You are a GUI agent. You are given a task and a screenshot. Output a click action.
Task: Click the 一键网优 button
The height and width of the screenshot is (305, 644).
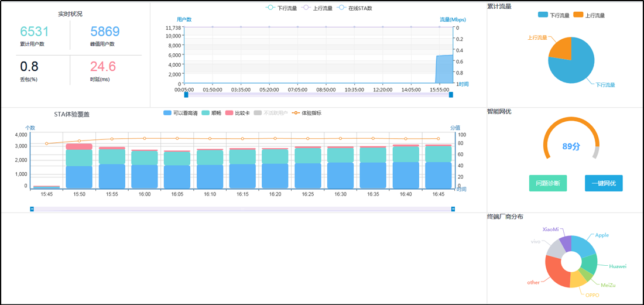[x=604, y=183]
